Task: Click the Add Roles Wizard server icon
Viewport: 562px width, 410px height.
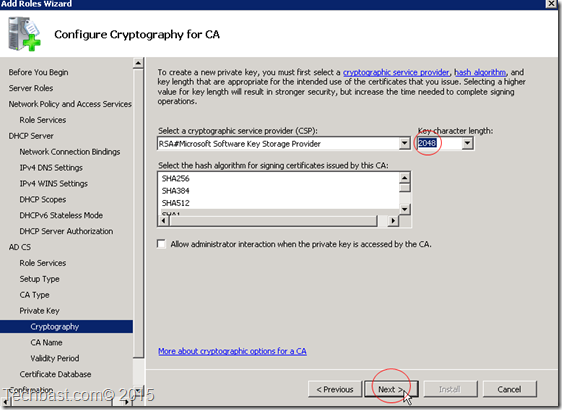Action: coord(24,34)
